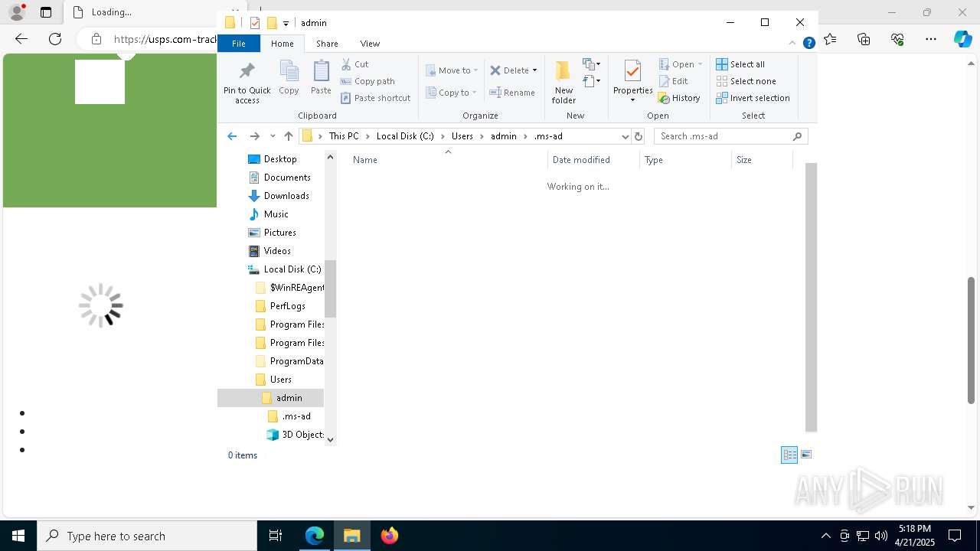This screenshot has width=980, height=551.
Task: Select Pictures in navigation pane
Action: coord(279,233)
